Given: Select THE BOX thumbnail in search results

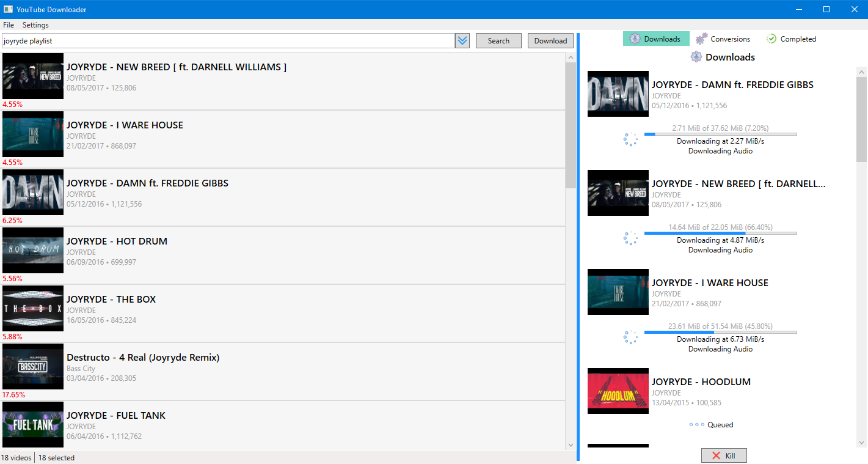Looking at the screenshot, I should (x=33, y=308).
